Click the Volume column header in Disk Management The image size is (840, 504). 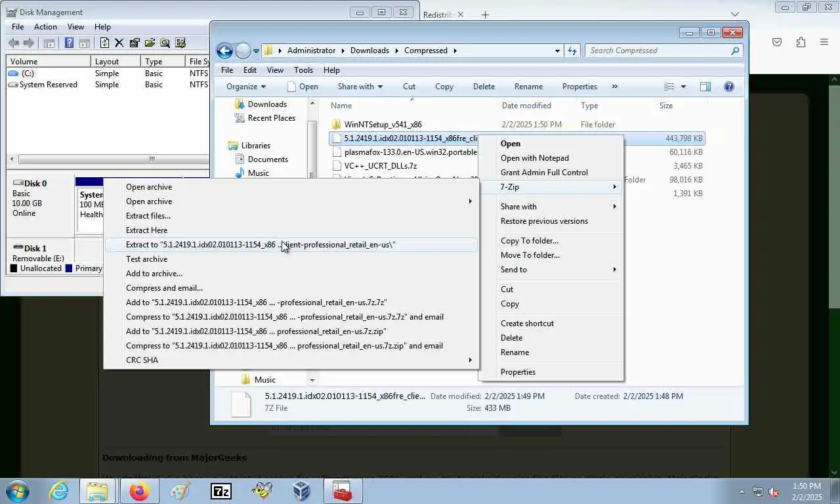click(x=49, y=62)
